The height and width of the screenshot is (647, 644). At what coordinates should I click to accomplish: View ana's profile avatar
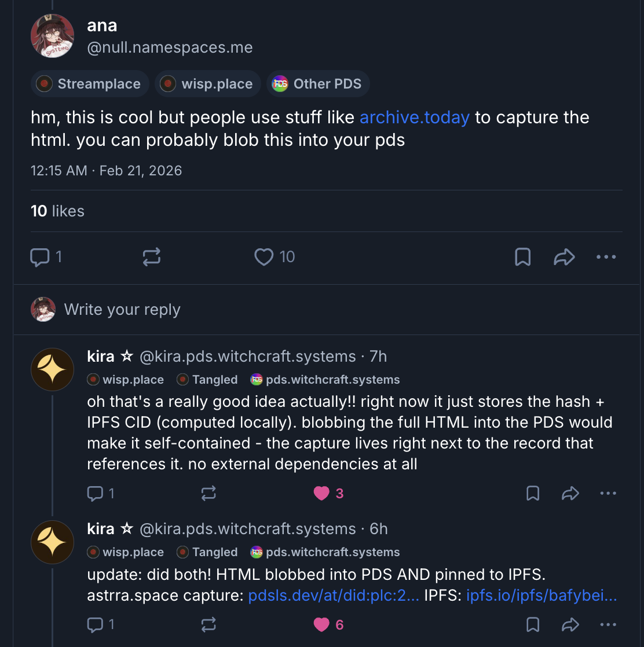[x=52, y=36]
